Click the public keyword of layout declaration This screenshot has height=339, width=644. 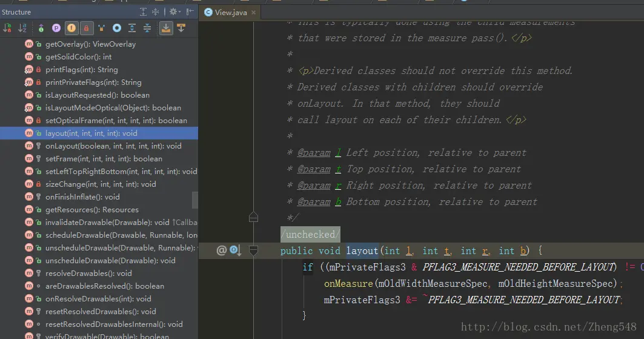click(296, 250)
